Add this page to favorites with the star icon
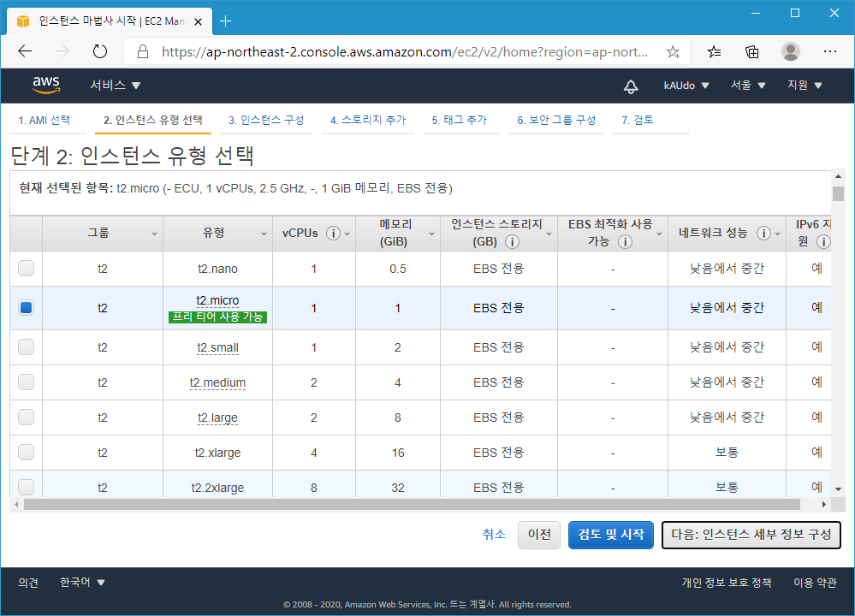 pos(673,52)
